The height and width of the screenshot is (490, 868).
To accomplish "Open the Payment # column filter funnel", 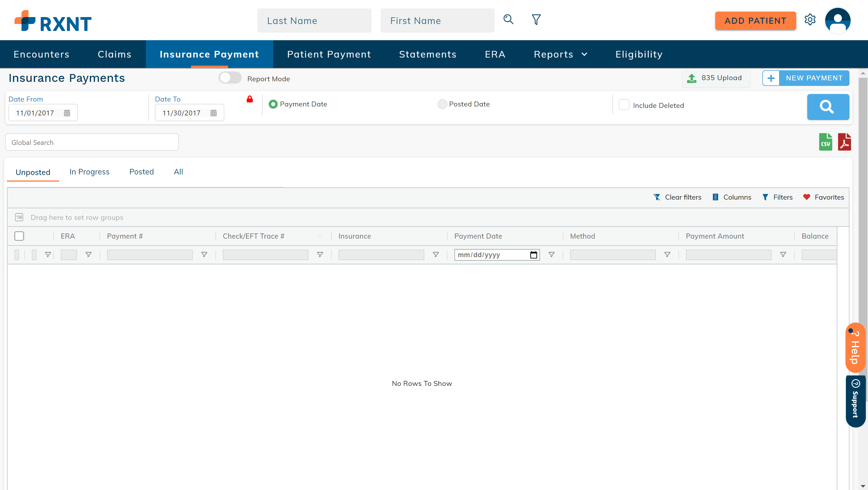I will tap(204, 255).
